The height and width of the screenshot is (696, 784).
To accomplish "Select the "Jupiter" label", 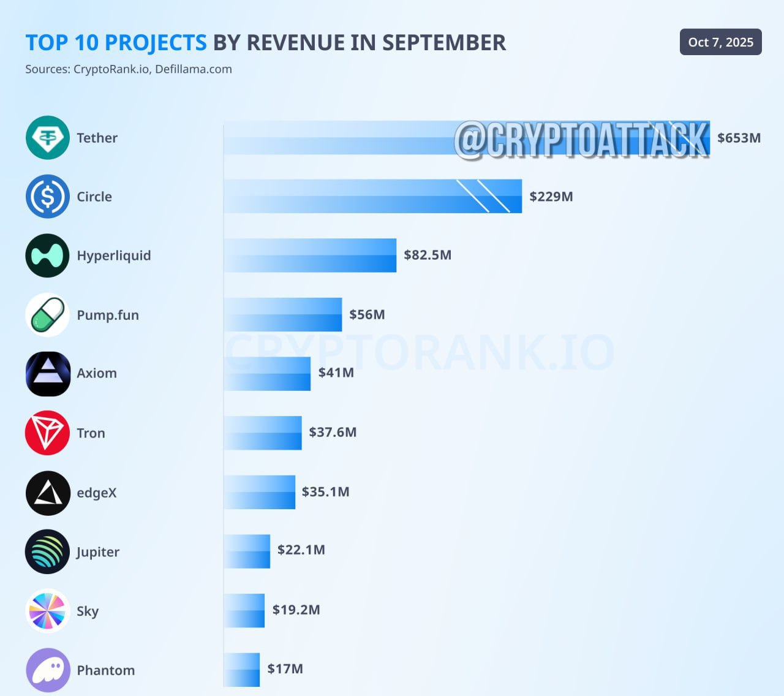I will (x=98, y=553).
